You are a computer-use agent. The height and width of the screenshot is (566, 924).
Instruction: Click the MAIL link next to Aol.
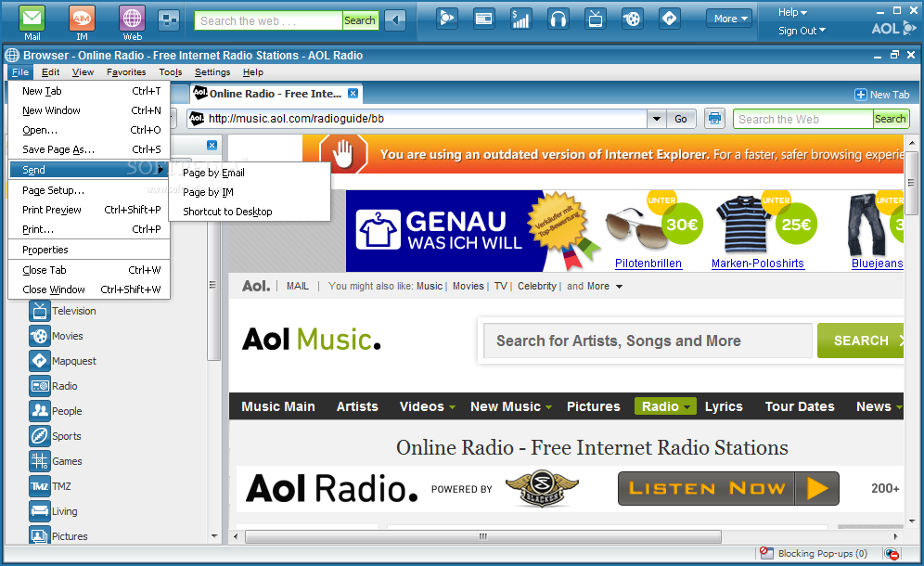(298, 286)
